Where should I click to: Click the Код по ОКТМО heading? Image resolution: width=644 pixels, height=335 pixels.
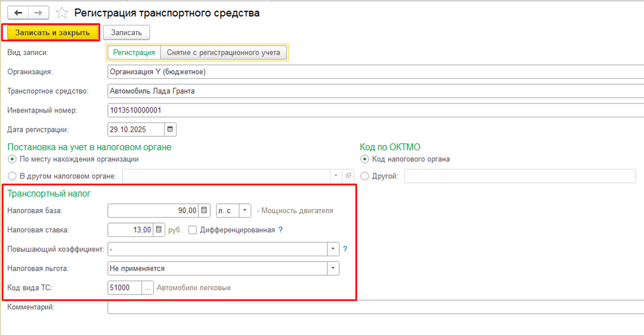(x=390, y=147)
